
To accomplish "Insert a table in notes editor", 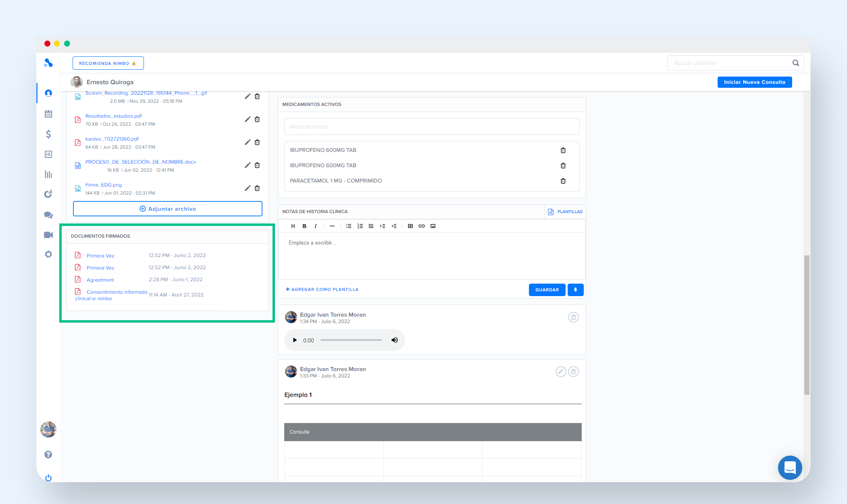I will (410, 226).
